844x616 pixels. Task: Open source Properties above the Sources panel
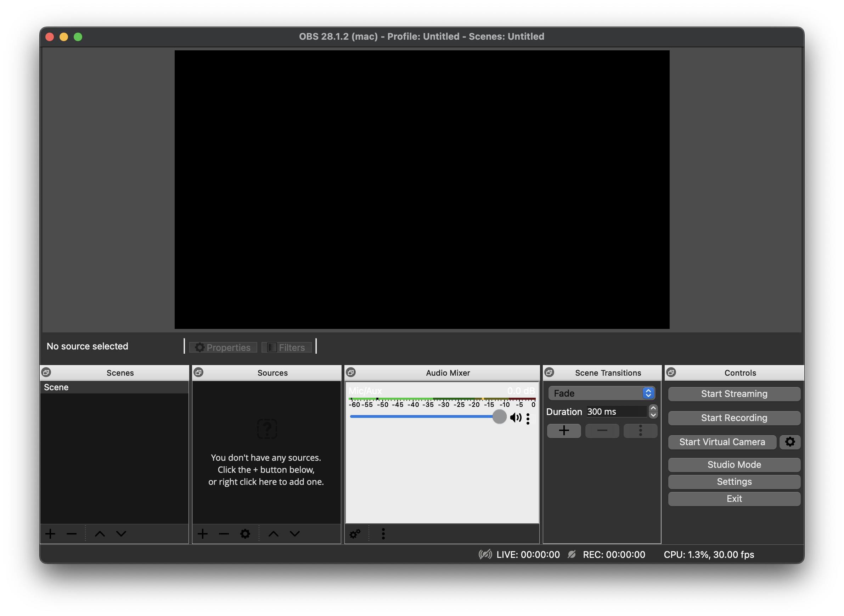[x=223, y=347]
